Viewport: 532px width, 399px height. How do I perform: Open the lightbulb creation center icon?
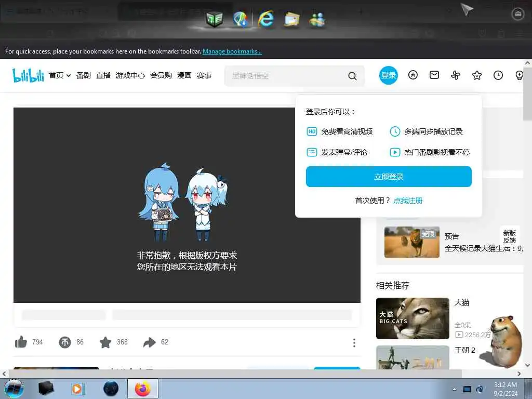(519, 75)
